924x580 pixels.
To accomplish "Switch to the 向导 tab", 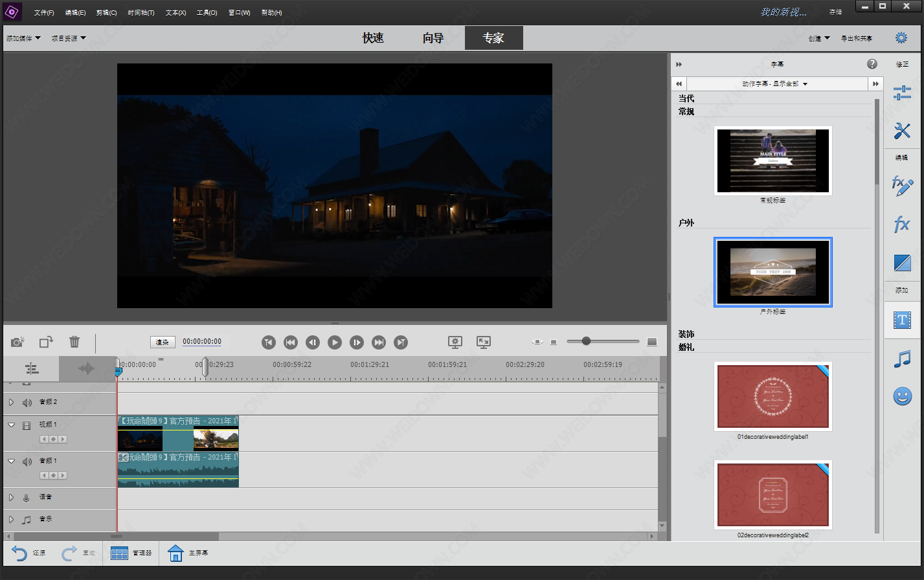I will (433, 38).
